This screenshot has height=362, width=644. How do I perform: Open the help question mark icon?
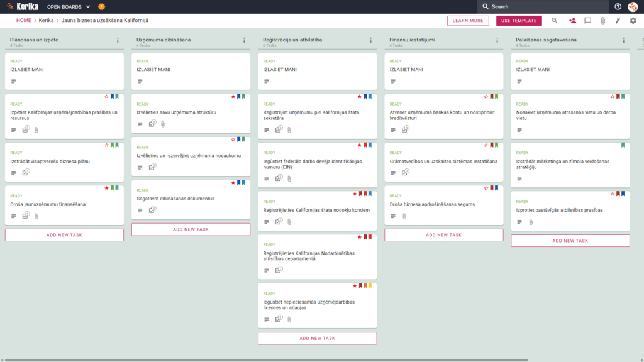618,6
